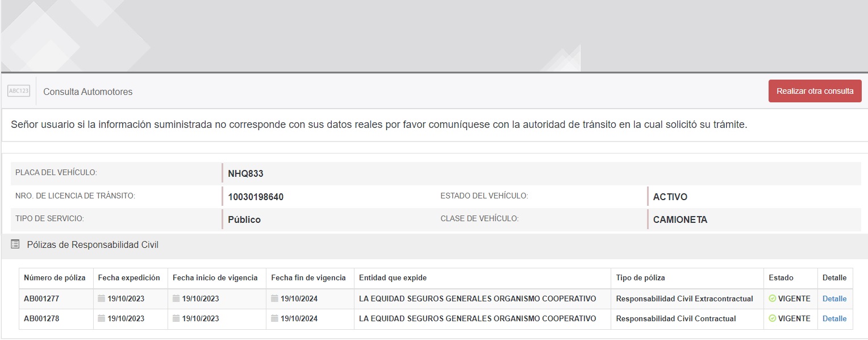Viewport: 868px width, 340px height.
Task: Click calendar icon in AB001278 Fecha fin de vigencia
Action: tap(275, 318)
